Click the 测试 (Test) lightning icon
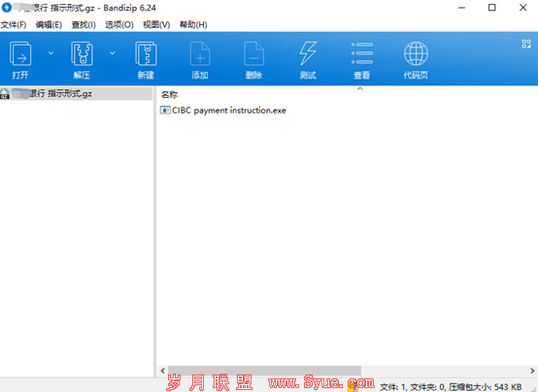 click(308, 53)
